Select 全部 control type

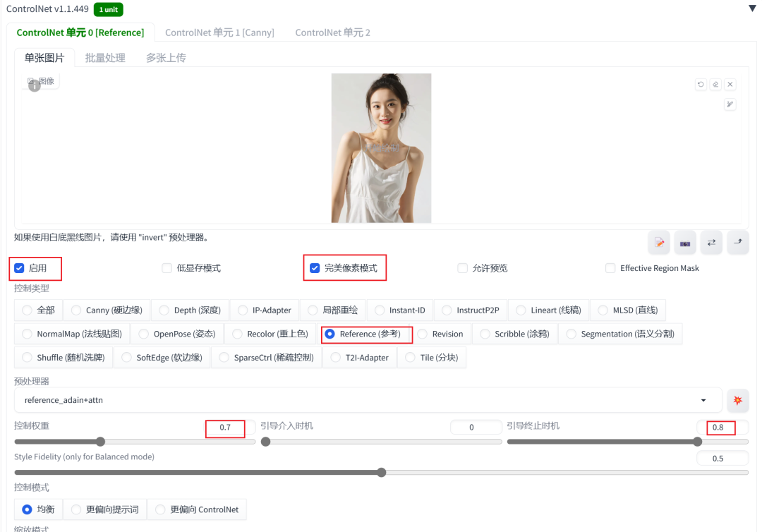point(38,310)
